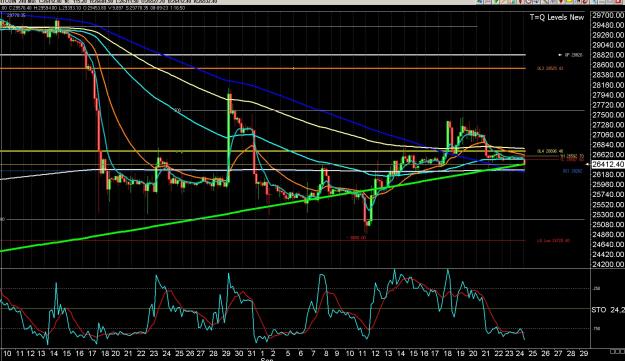Click the 26180.00 price axis label
This screenshot has height=361, width=625.
click(x=608, y=175)
